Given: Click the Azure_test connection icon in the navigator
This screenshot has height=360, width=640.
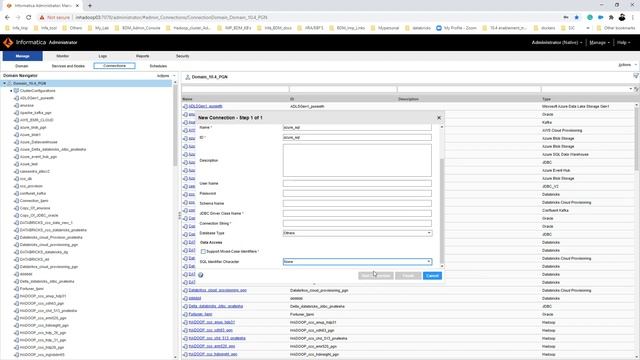Looking at the screenshot, I should tap(16, 164).
